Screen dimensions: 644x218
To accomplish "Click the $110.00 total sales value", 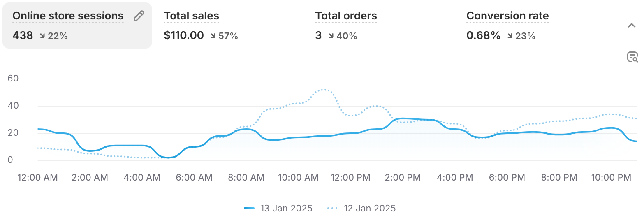I will click(184, 36).
